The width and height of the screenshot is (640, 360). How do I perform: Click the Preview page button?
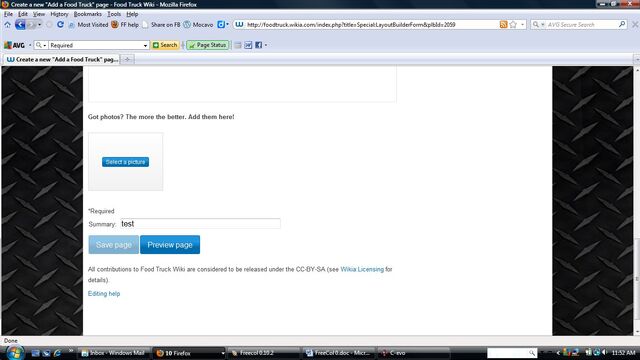coord(170,244)
